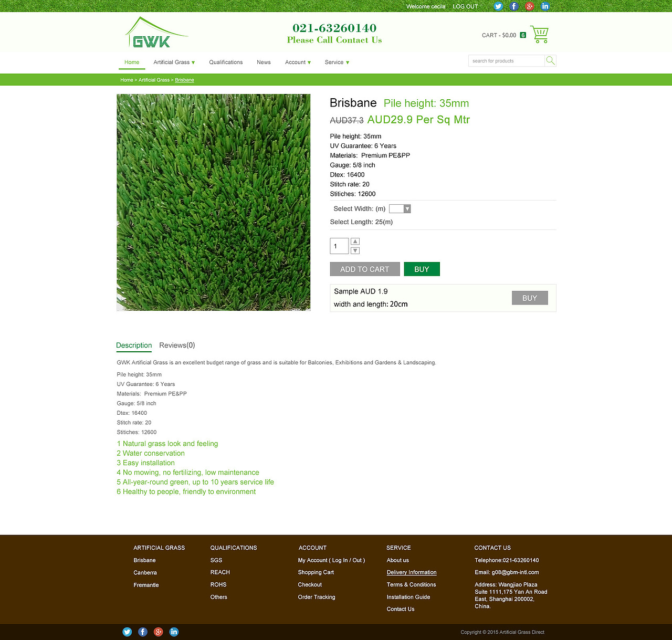This screenshot has width=672, height=640.
Task: Open LinkedIn icon in top header
Action: tap(545, 6)
